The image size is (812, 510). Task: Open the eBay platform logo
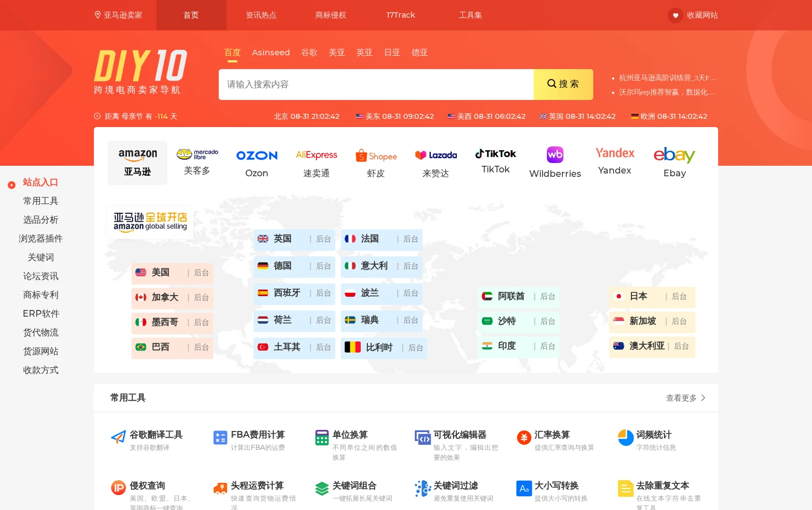[x=674, y=155]
